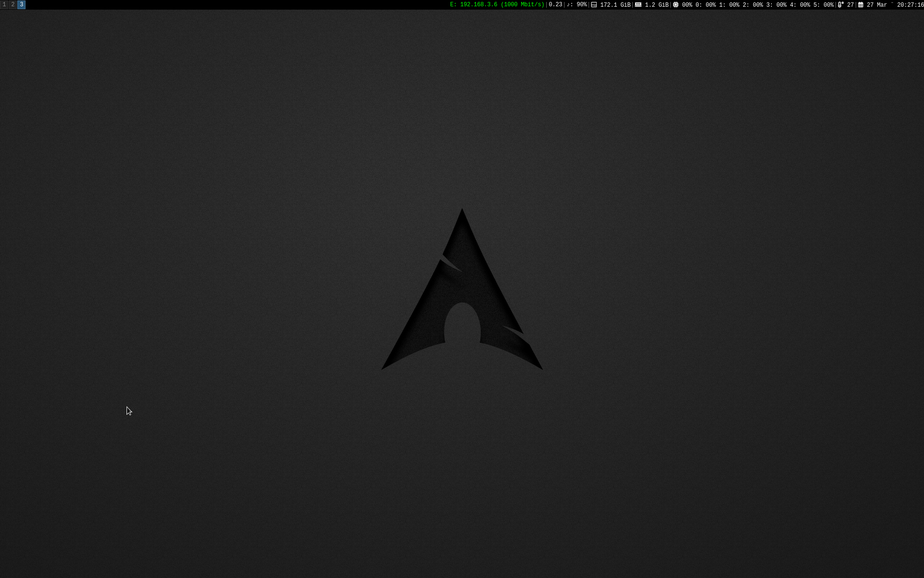Switch to workspace 2
The height and width of the screenshot is (578, 924).
pyautogui.click(x=13, y=4)
